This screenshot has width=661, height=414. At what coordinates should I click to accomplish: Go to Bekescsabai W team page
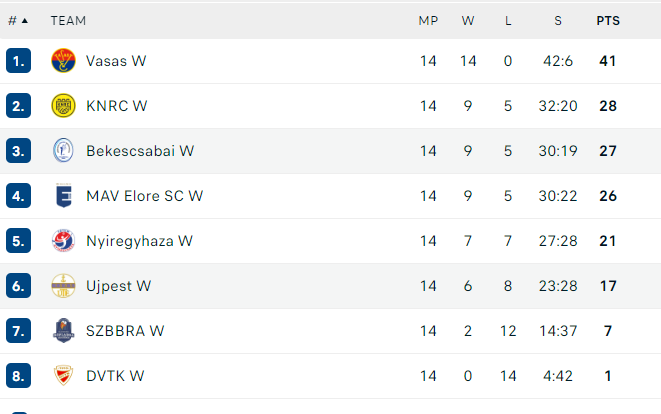(x=140, y=151)
